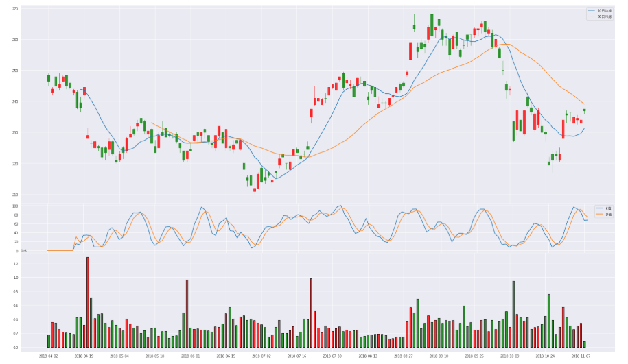Select the 2018-05-04 date label
Screen dimensions: 628x364
119,356
